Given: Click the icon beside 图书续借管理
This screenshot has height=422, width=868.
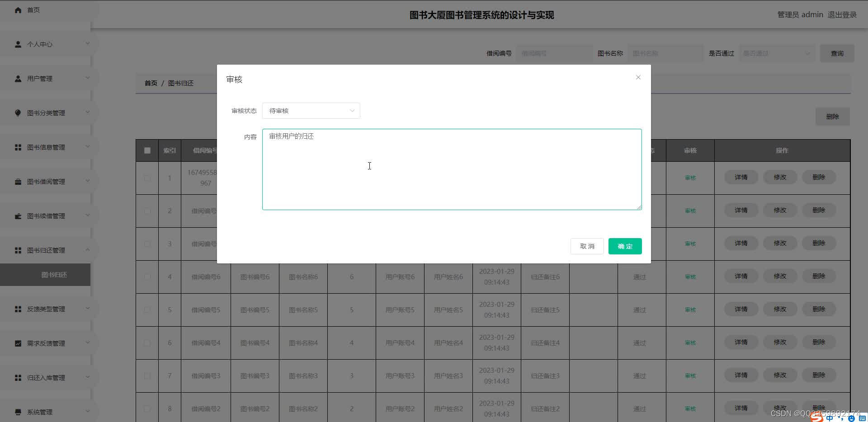Looking at the screenshot, I should [x=18, y=216].
